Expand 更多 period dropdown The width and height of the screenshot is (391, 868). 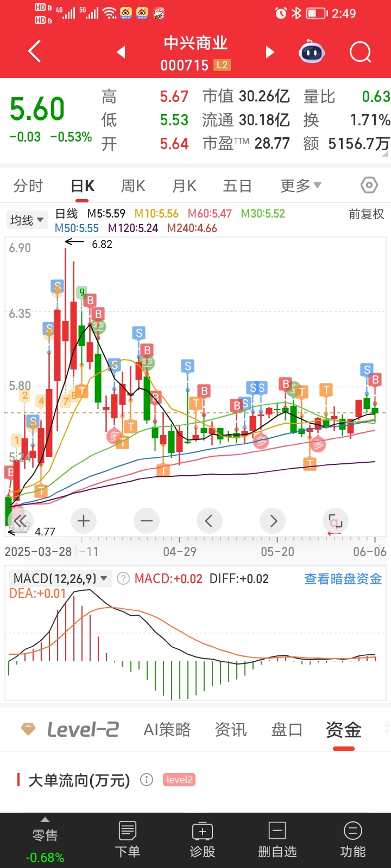tap(301, 186)
